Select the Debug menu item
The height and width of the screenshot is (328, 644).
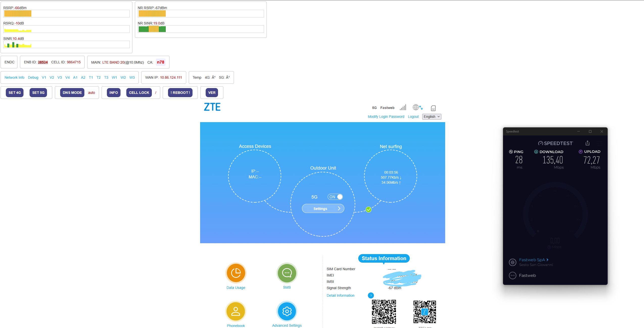[33, 77]
